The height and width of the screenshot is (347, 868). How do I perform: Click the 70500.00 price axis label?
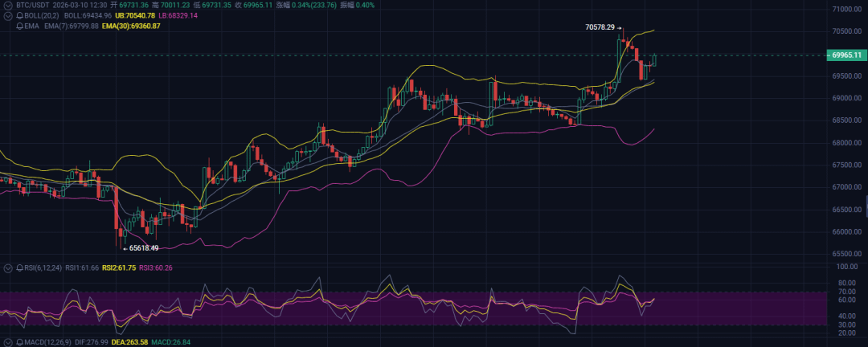click(847, 31)
